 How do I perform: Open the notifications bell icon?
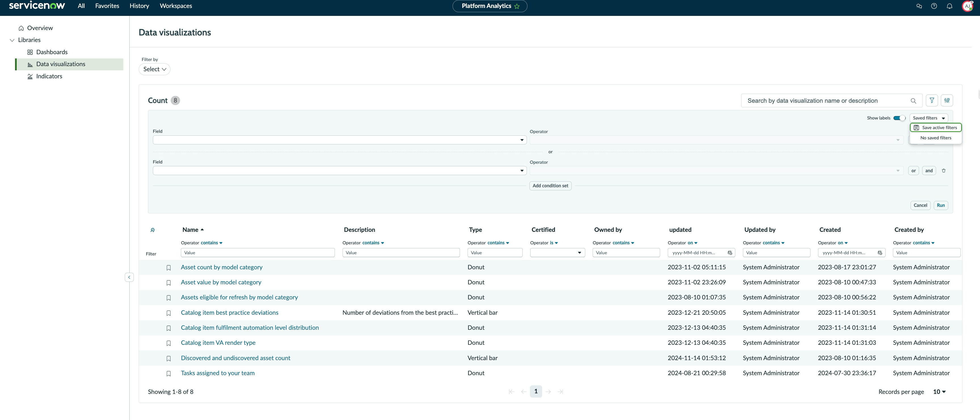point(949,6)
